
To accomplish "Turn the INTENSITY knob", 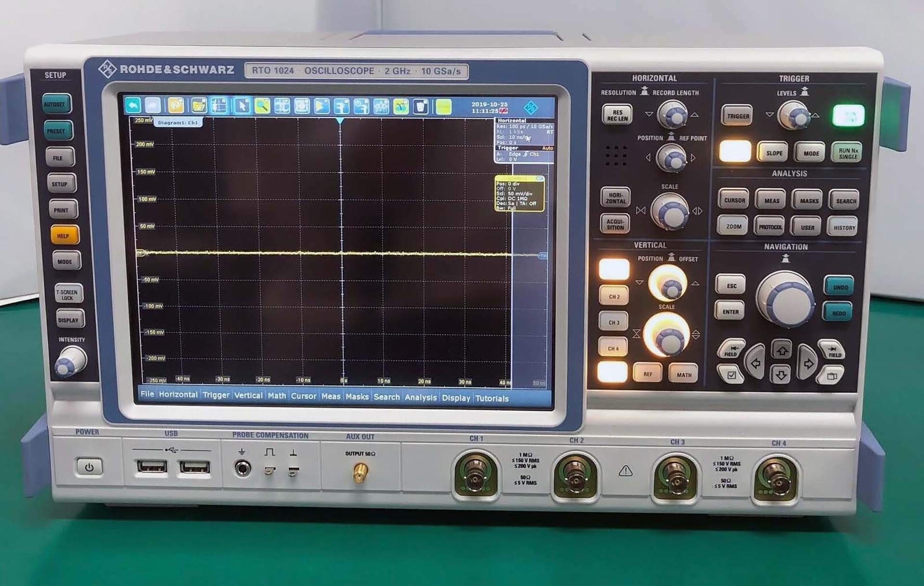I will pos(71,362).
